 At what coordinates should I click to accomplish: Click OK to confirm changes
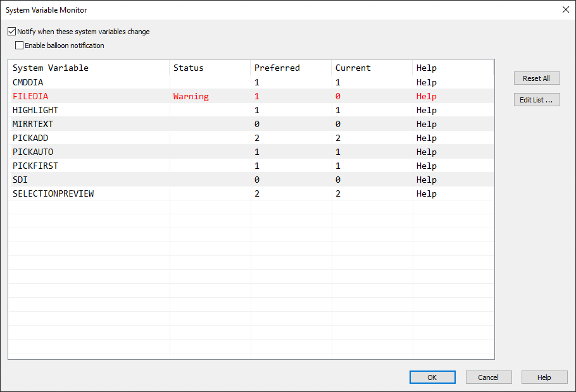click(x=432, y=377)
